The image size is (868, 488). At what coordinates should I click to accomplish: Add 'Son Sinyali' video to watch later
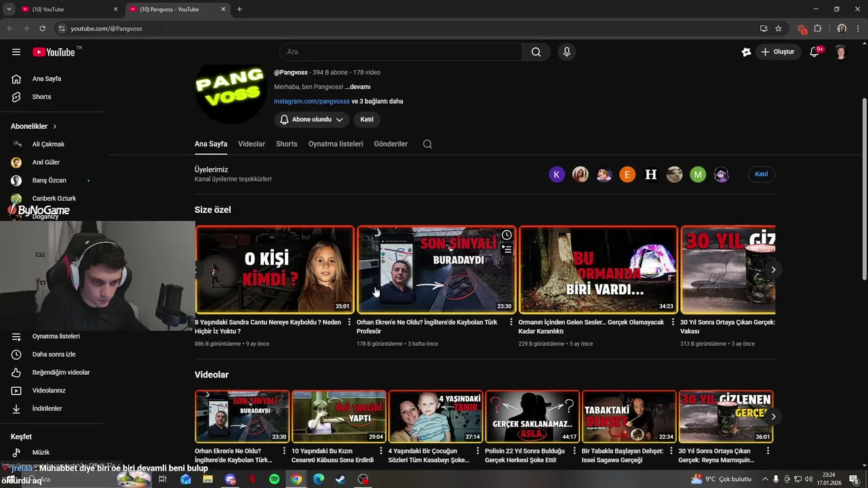click(x=507, y=235)
